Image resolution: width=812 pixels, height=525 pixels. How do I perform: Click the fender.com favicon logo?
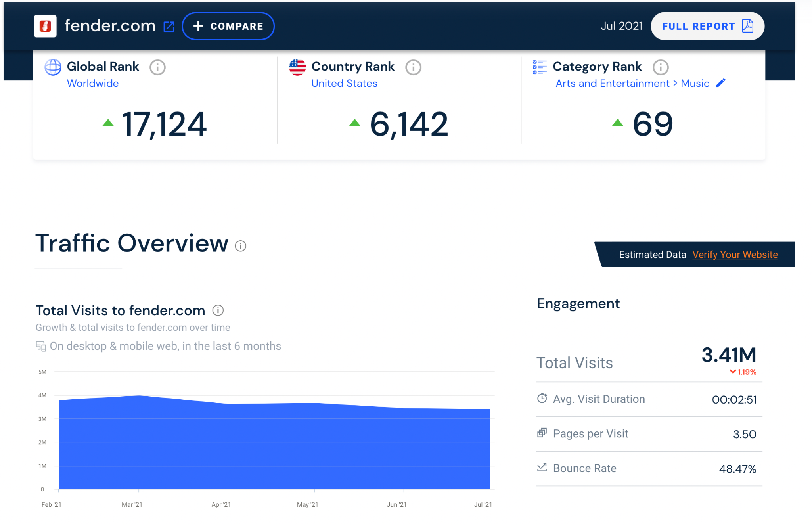pyautogui.click(x=45, y=26)
